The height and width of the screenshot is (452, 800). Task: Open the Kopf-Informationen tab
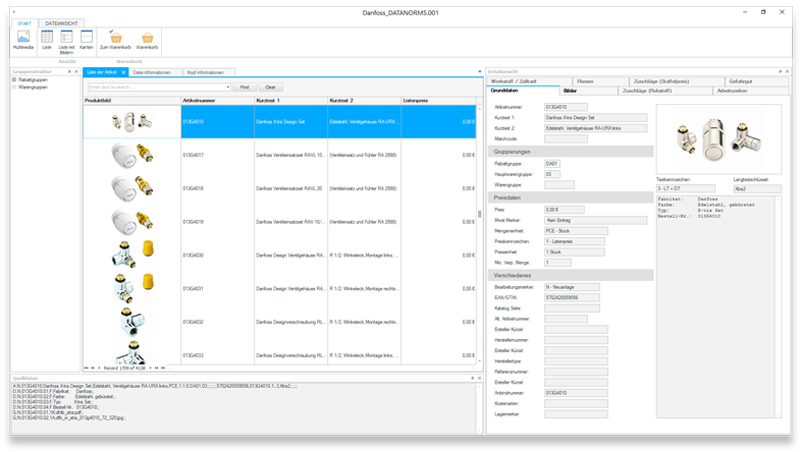(209, 72)
